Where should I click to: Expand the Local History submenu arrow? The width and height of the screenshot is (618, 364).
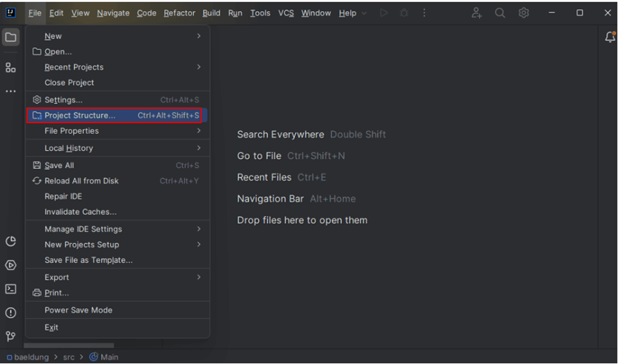tap(199, 148)
